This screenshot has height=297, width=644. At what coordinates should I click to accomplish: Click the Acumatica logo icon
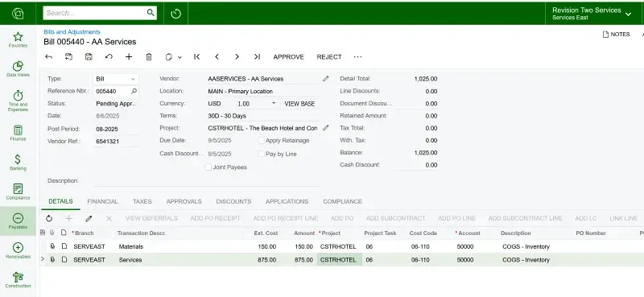[x=18, y=13]
